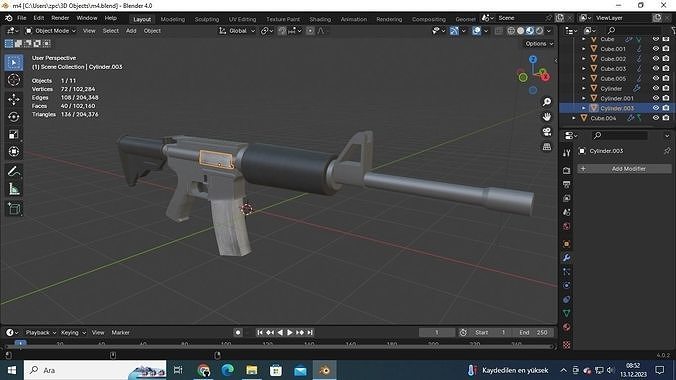Select the Rotate tool
The width and height of the screenshot is (676, 380).
tap(14, 117)
